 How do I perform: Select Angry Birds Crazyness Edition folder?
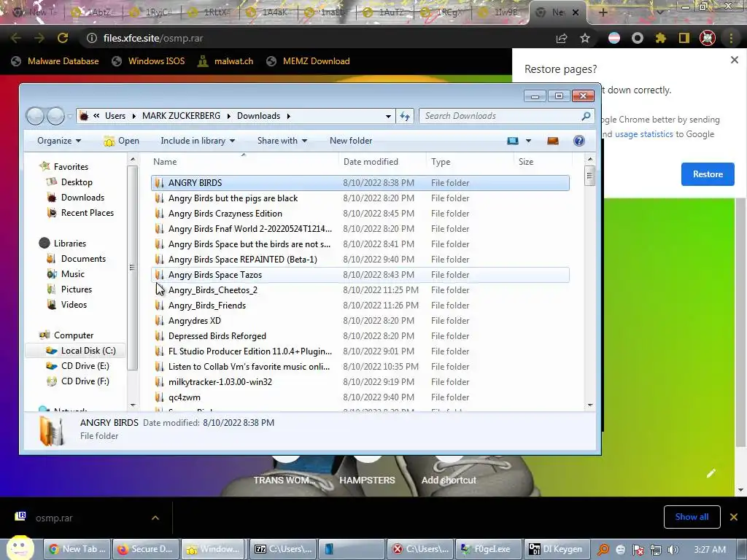coord(360,214)
